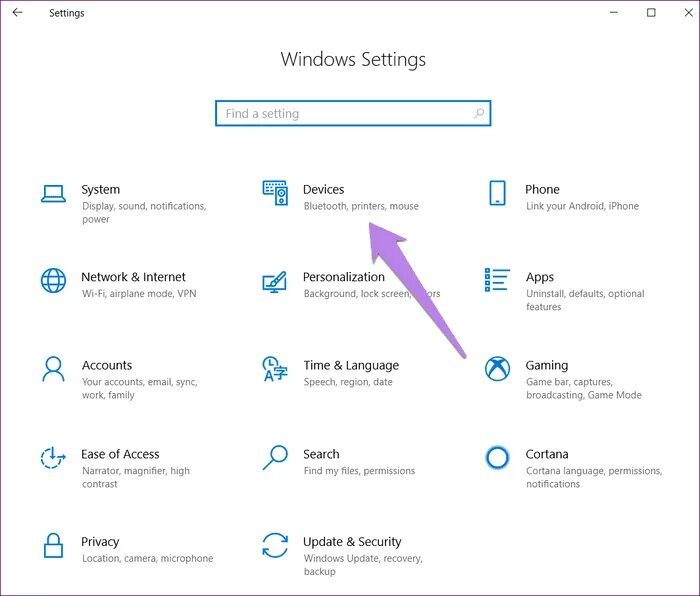Open the Phone settings heading
700x596 pixels.
point(542,189)
